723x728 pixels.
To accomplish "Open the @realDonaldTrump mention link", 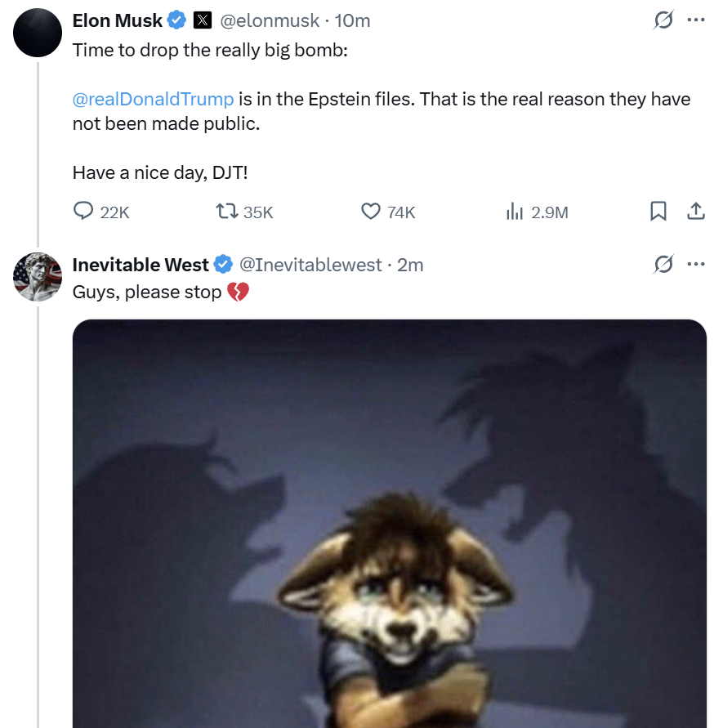I will coord(153,99).
